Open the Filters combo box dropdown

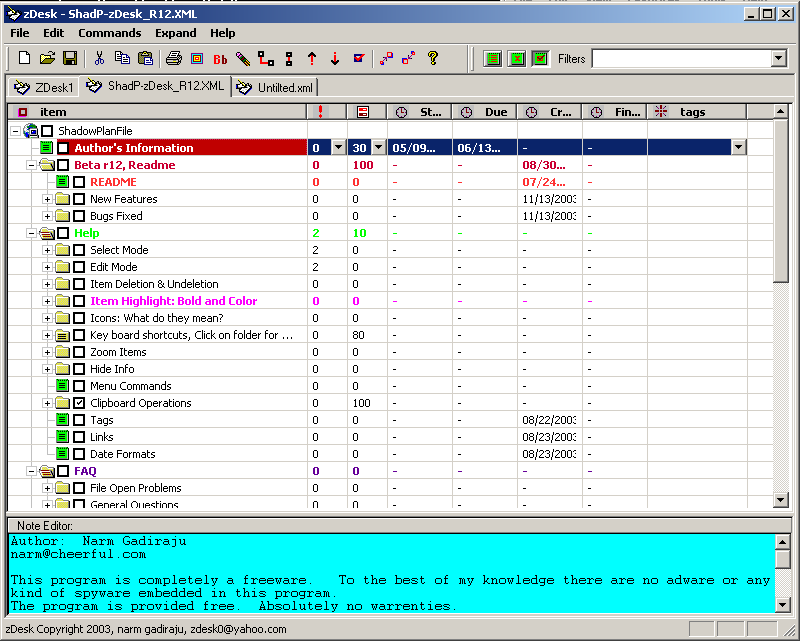point(779,59)
